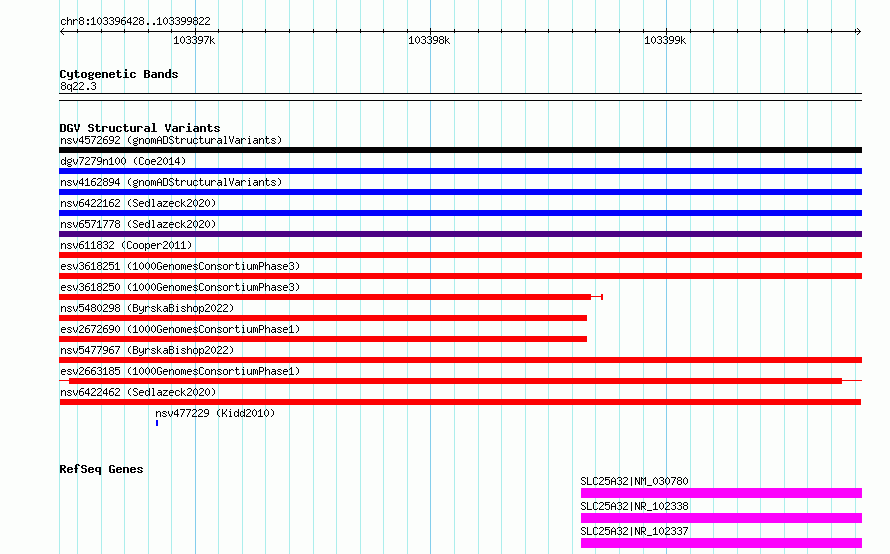Select the magenta SLC25A32 NM_030780 gene bar

point(721,493)
